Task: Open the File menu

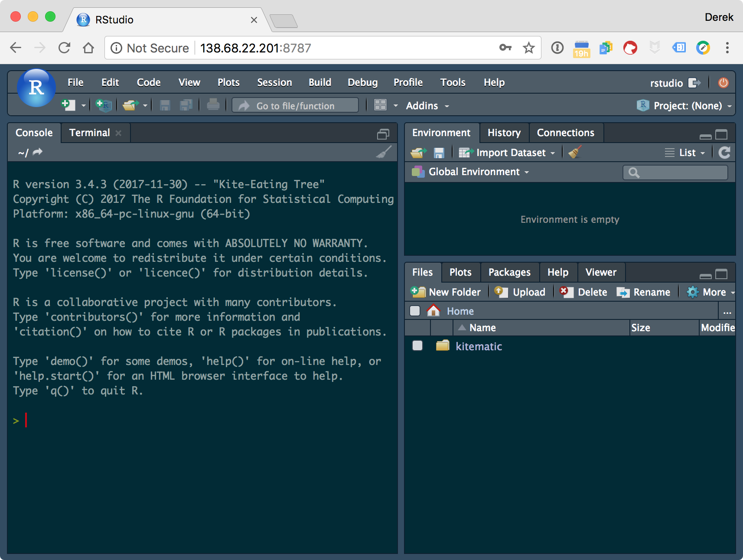Action: [75, 82]
